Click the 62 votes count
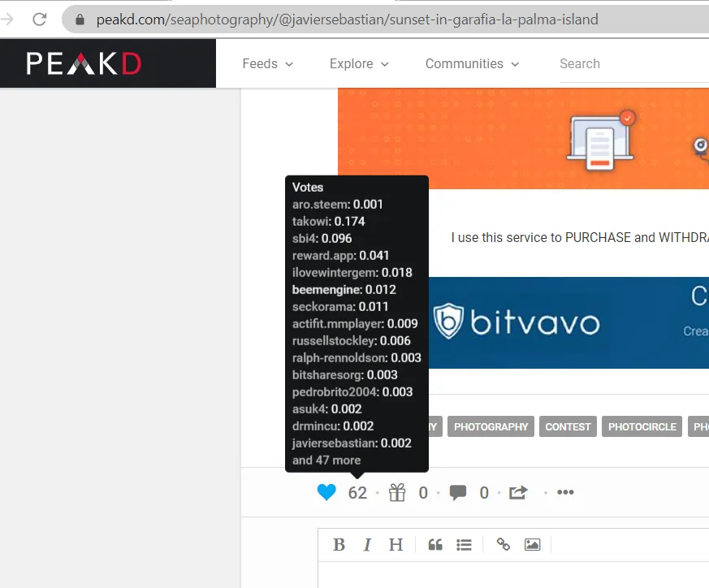 (x=357, y=492)
